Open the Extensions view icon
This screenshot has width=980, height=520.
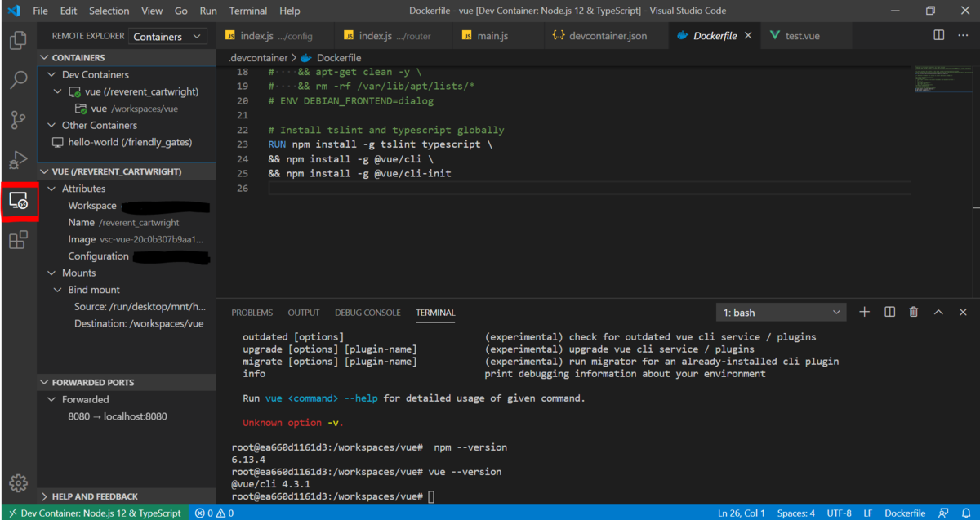point(18,240)
